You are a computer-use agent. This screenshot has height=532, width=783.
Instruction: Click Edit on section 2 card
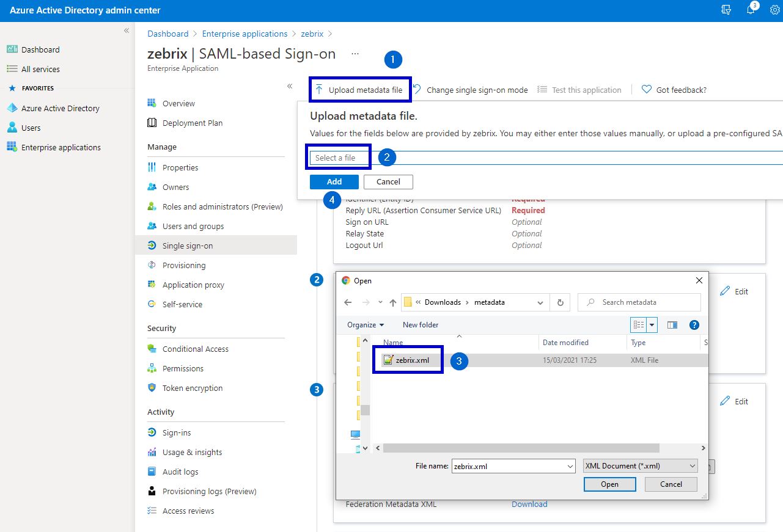[x=734, y=291]
